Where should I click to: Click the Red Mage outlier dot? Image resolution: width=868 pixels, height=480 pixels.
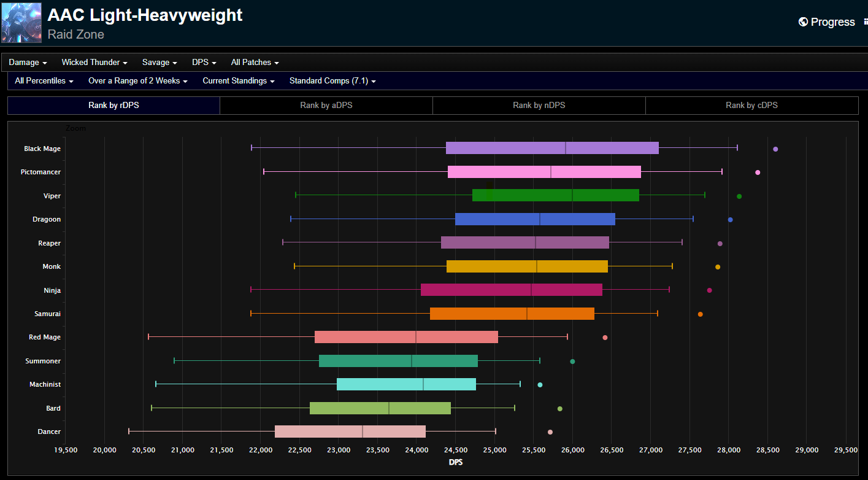[605, 338]
